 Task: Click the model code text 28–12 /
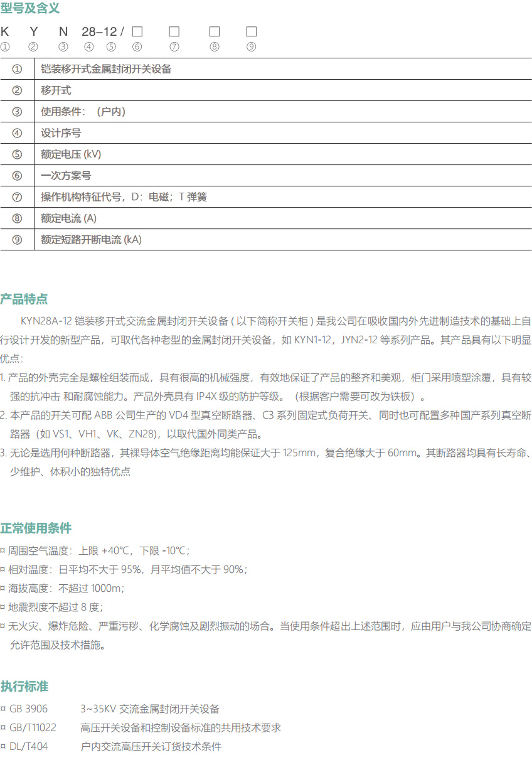(x=103, y=31)
